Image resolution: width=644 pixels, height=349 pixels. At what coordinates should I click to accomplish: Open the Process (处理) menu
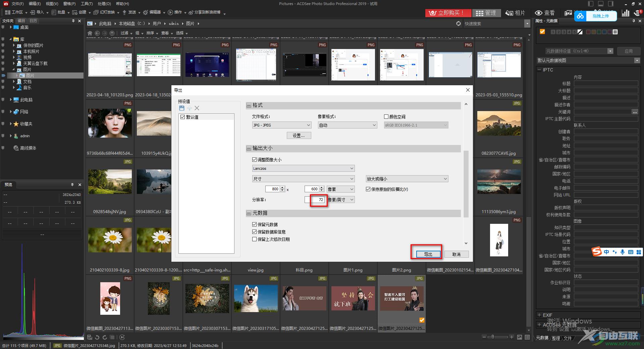click(x=104, y=4)
